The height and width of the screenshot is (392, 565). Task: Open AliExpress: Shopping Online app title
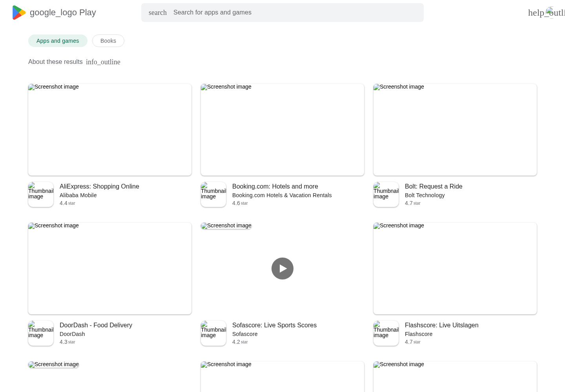(99, 187)
